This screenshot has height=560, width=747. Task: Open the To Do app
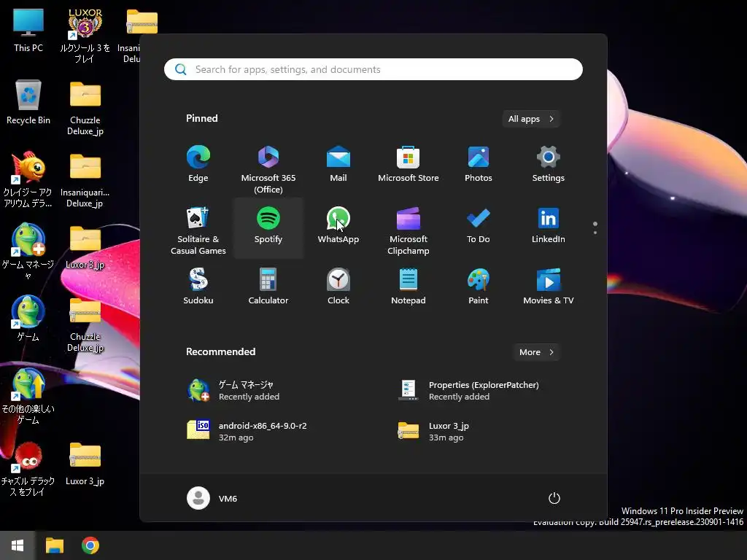[479, 226]
